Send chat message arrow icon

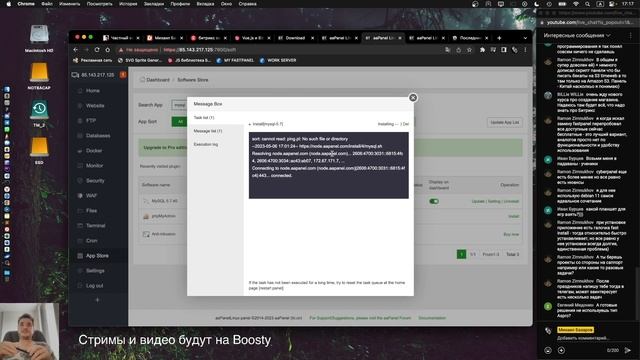[628, 350]
